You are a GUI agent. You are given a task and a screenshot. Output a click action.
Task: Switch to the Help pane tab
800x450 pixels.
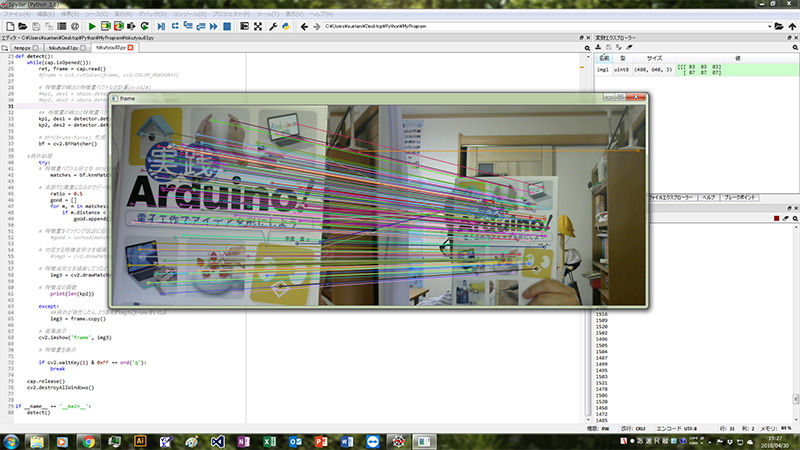click(709, 197)
